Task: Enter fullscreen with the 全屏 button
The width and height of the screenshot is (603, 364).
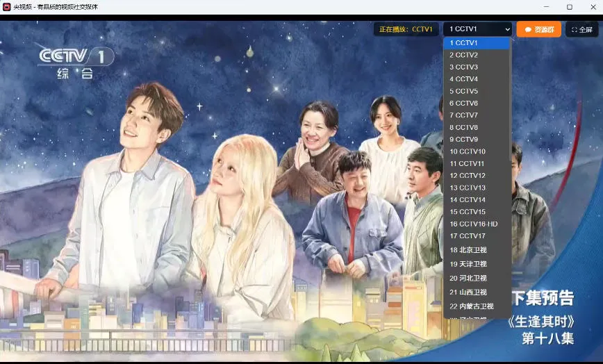Action: [582, 29]
